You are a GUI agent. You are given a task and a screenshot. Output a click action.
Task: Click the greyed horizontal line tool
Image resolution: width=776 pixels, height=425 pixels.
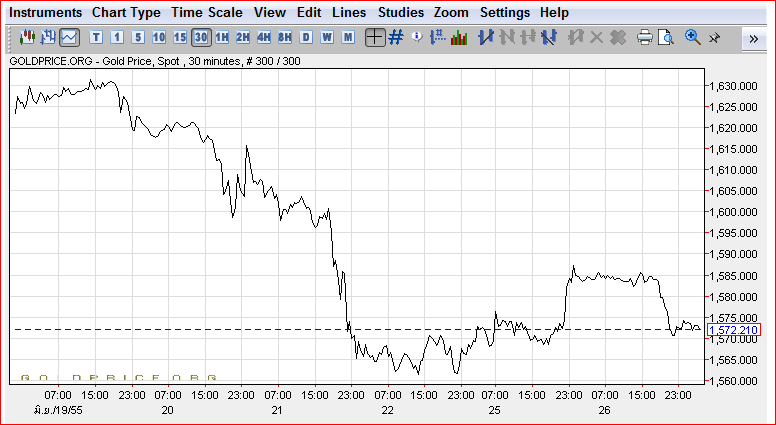tap(528, 37)
